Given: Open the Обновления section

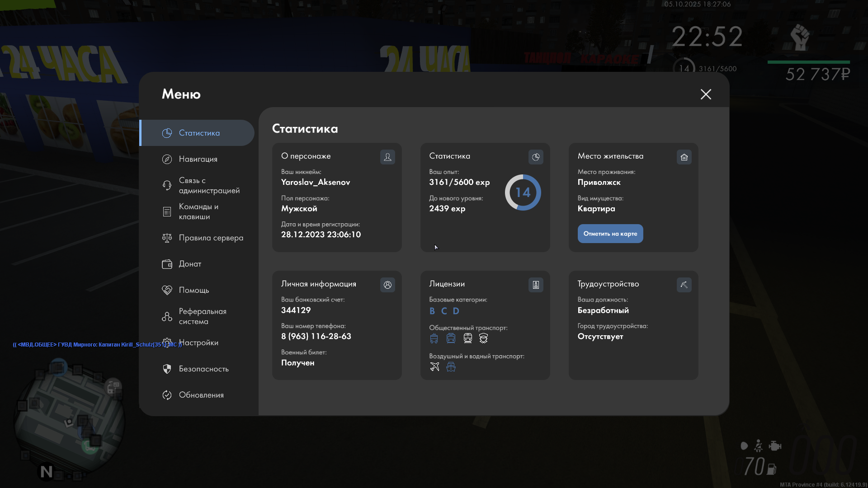Looking at the screenshot, I should [201, 395].
